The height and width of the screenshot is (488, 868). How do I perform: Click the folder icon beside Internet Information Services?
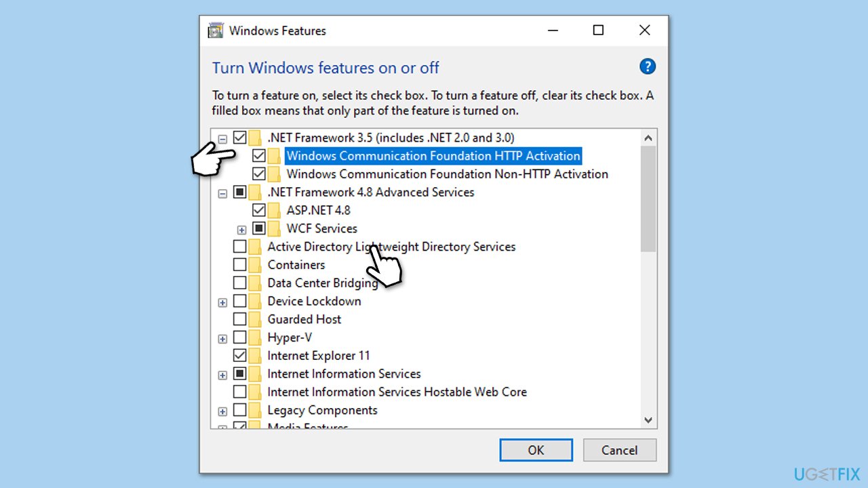[255, 373]
